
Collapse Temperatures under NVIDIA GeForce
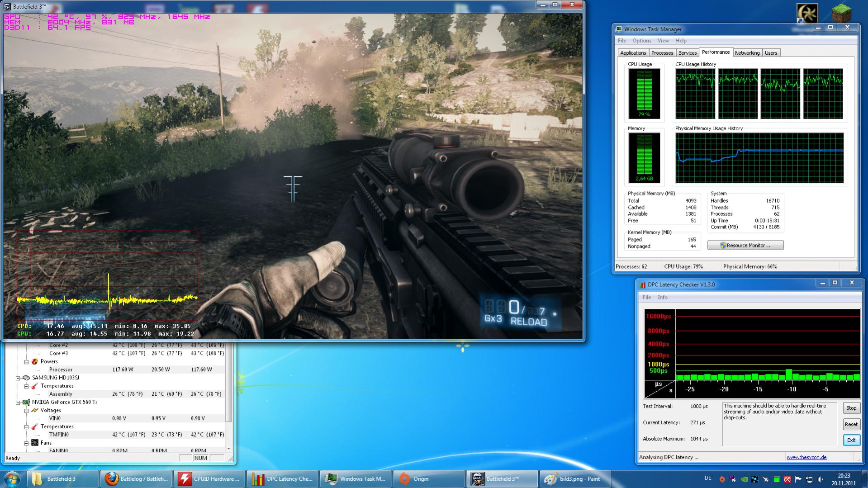point(26,427)
